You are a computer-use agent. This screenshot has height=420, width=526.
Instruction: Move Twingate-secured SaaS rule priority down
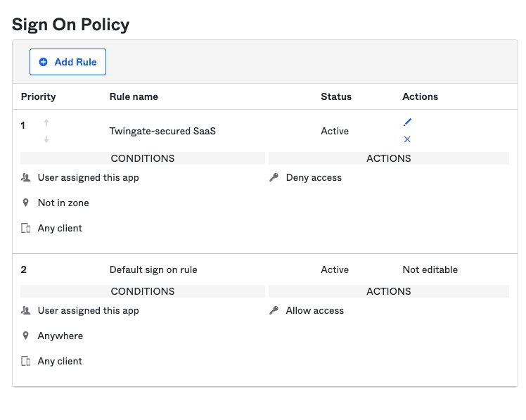click(46, 139)
